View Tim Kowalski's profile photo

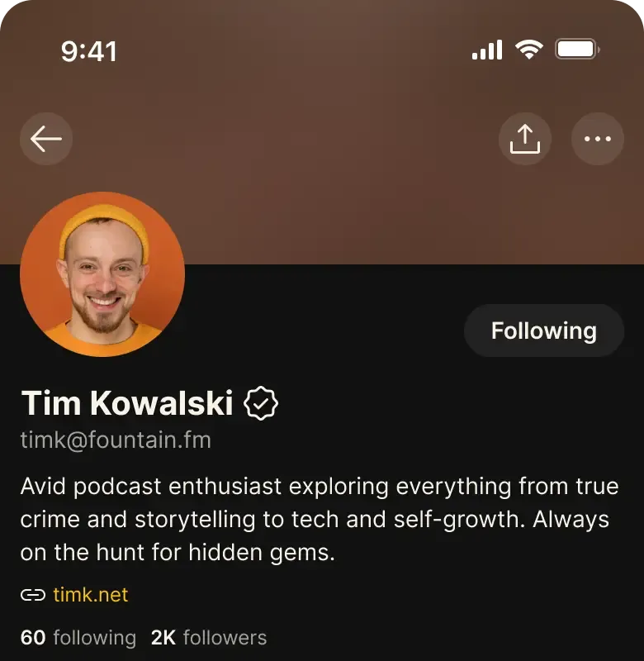102,274
